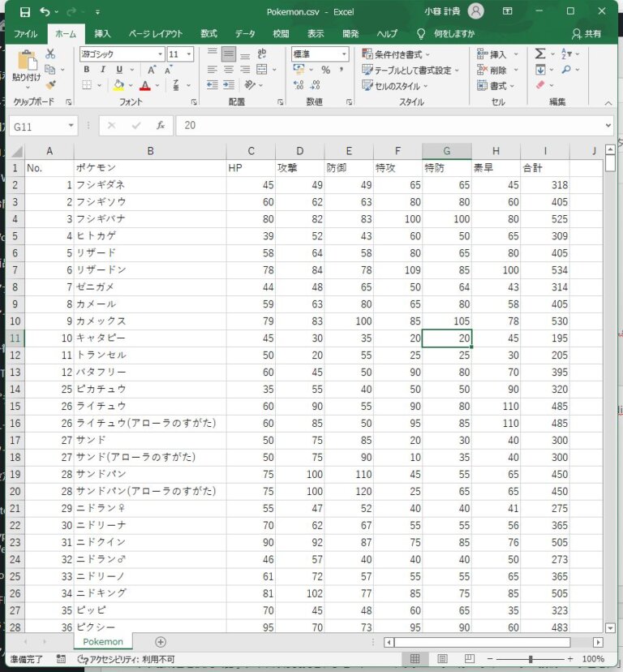Open Sort and Filter options

click(566, 54)
